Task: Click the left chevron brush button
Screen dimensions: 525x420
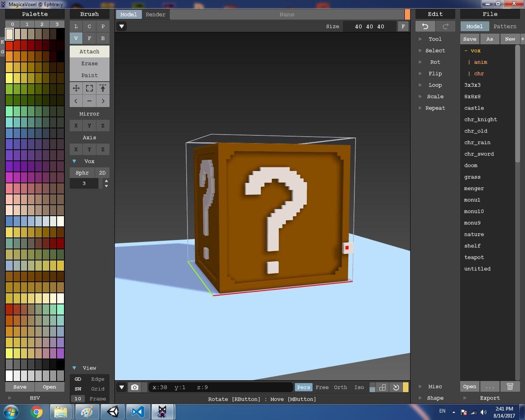Action: (x=76, y=101)
